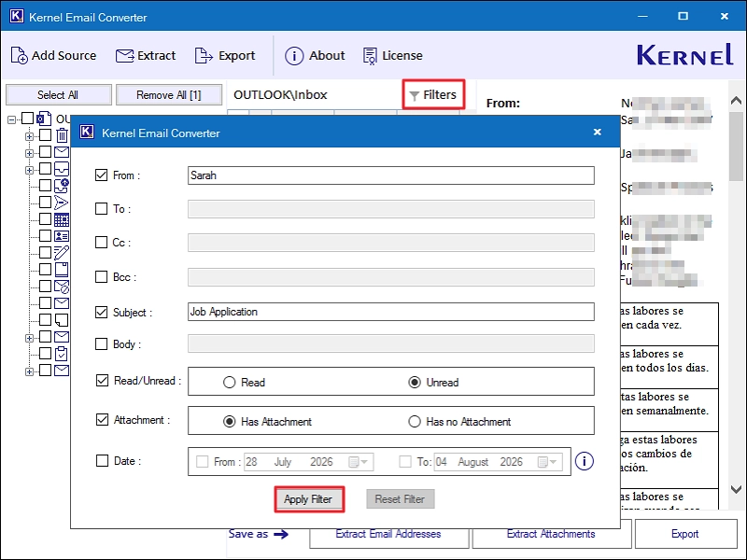The image size is (747, 560).
Task: Click the Extract Attachments button
Action: pyautogui.click(x=551, y=534)
